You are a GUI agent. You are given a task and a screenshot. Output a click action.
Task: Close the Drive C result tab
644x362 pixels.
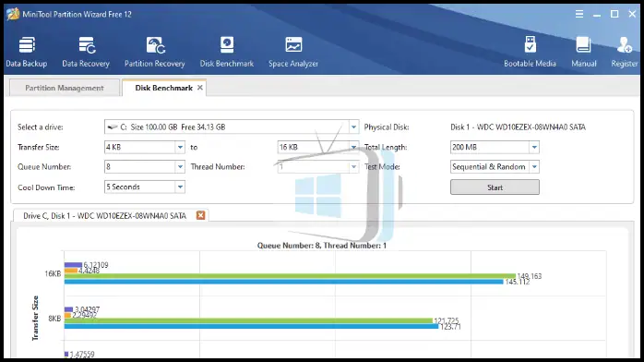click(200, 215)
